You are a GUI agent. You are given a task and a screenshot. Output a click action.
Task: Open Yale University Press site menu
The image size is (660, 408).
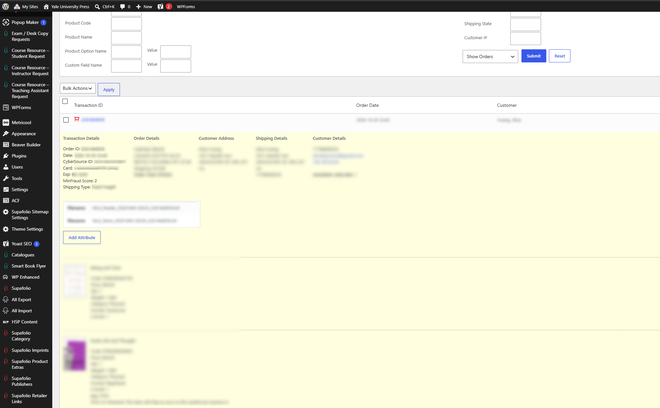[x=67, y=6]
